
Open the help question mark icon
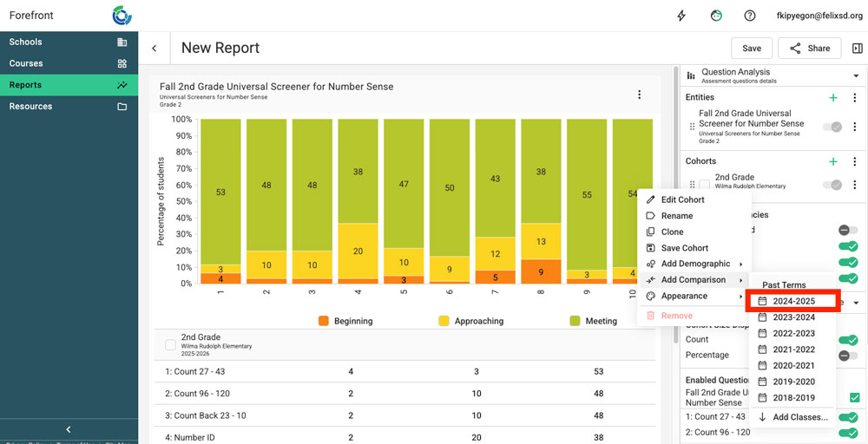point(749,16)
